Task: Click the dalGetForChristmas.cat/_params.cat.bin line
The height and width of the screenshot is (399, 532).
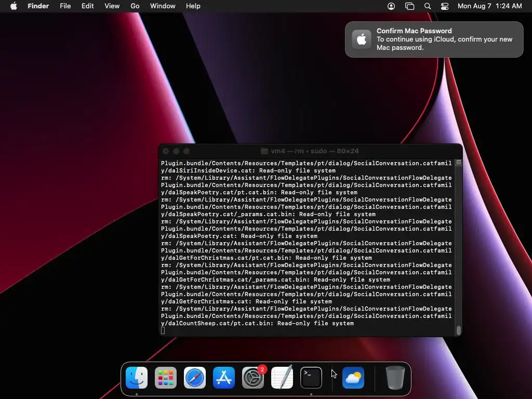Action: tap(275, 280)
